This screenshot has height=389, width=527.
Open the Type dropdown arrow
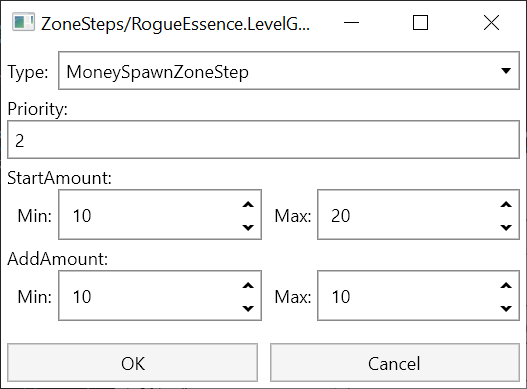pyautogui.click(x=506, y=71)
